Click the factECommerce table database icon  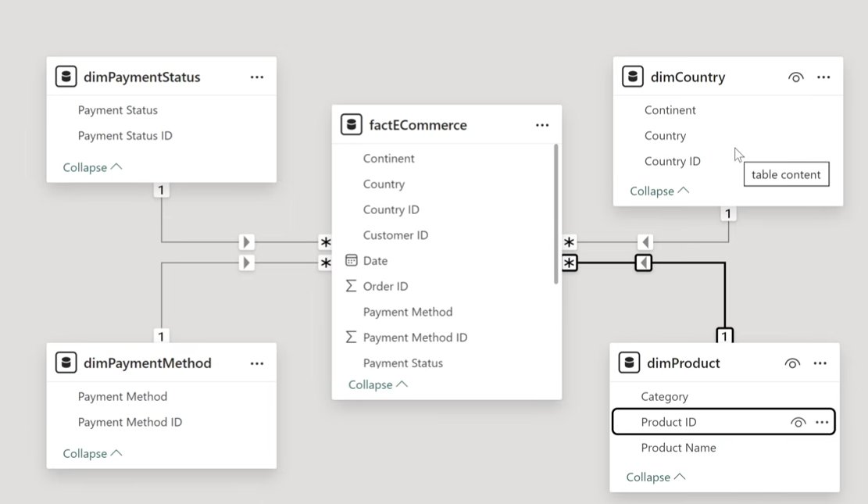click(351, 124)
